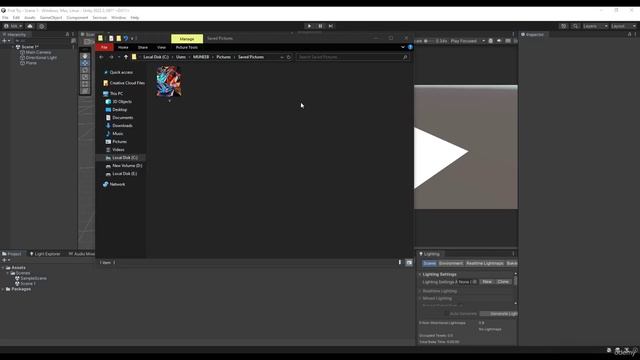Switch to Home tab in File Explorer

123,47
